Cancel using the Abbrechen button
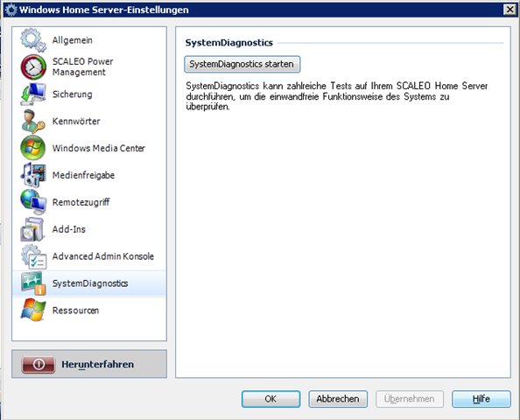Screen dimensions: 520x420 pyautogui.click(x=338, y=399)
